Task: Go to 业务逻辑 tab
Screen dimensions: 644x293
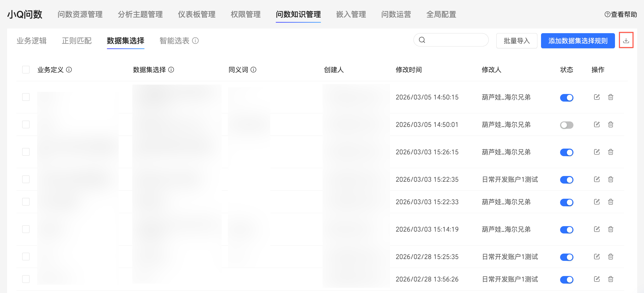Action: click(32, 41)
